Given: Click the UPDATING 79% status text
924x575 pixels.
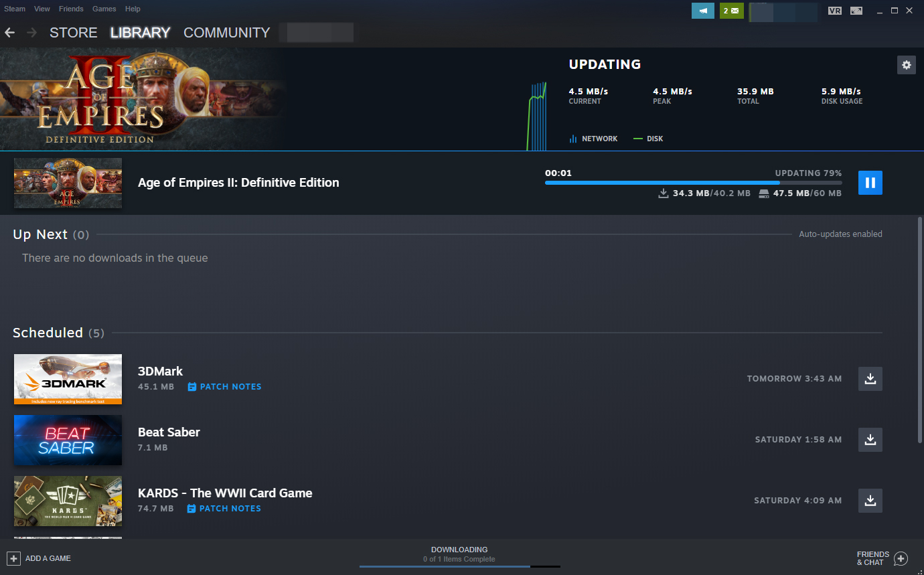Looking at the screenshot, I should [808, 173].
